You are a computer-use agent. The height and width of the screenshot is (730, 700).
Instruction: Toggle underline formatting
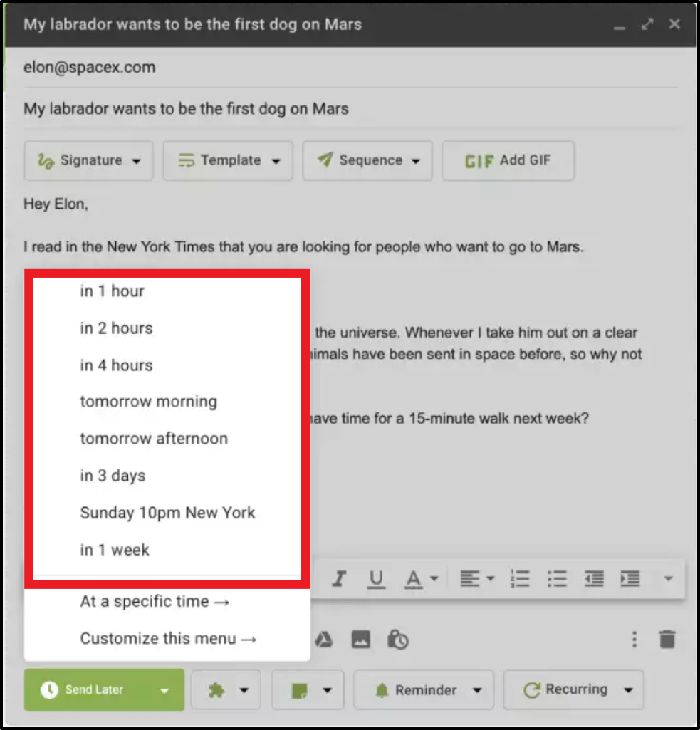pyautogui.click(x=377, y=579)
